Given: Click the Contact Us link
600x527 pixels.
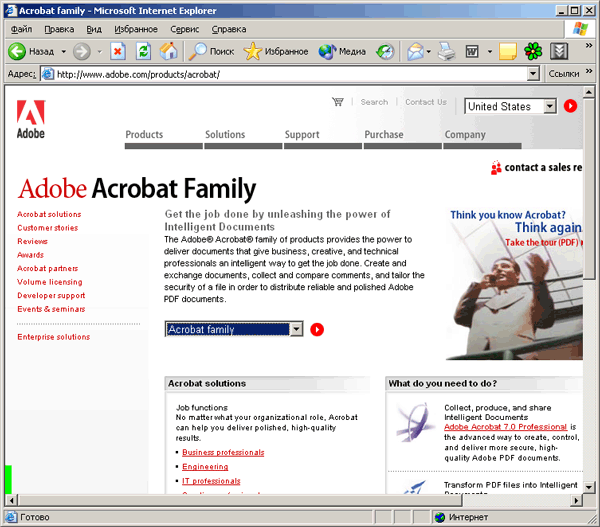Looking at the screenshot, I should click(x=426, y=102).
